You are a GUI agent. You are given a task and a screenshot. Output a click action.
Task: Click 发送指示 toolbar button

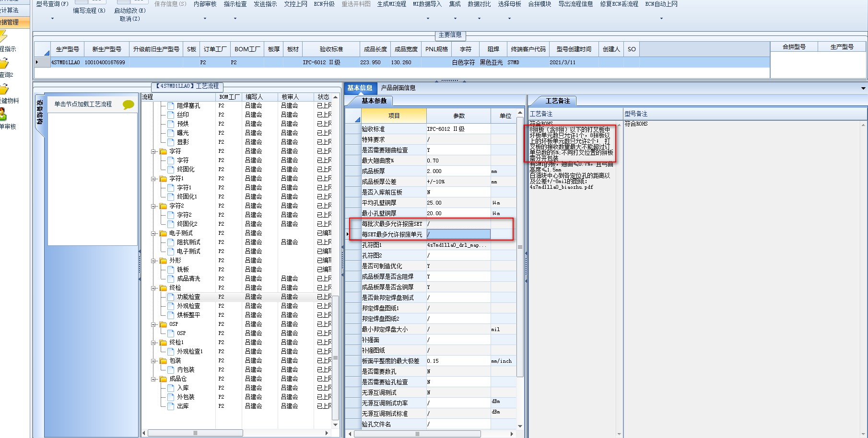point(265,4)
